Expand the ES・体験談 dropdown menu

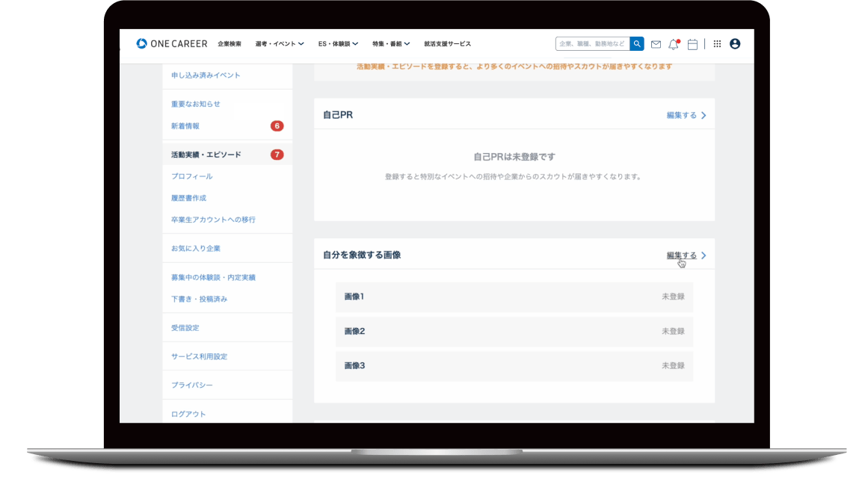coord(338,44)
